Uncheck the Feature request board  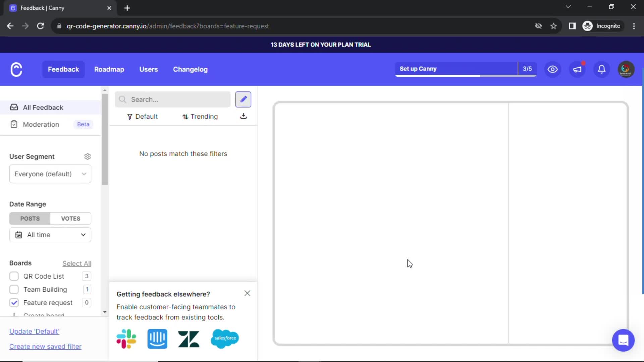(14, 302)
